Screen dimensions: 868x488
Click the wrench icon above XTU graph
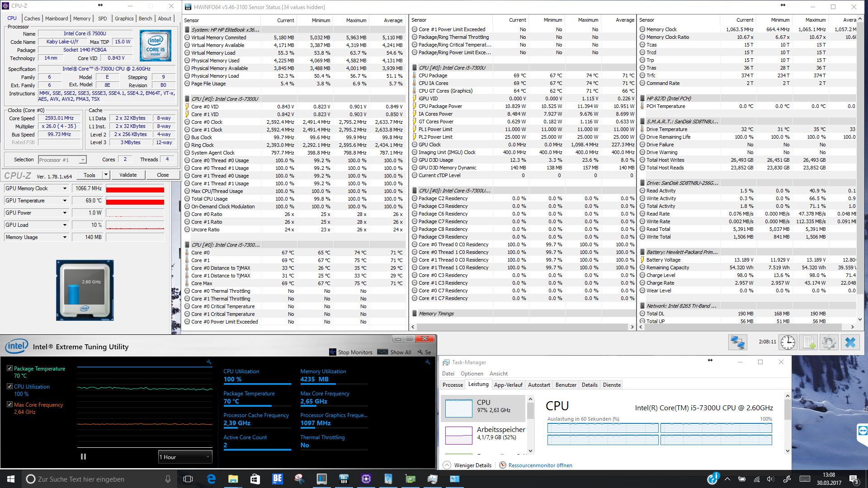(x=209, y=362)
